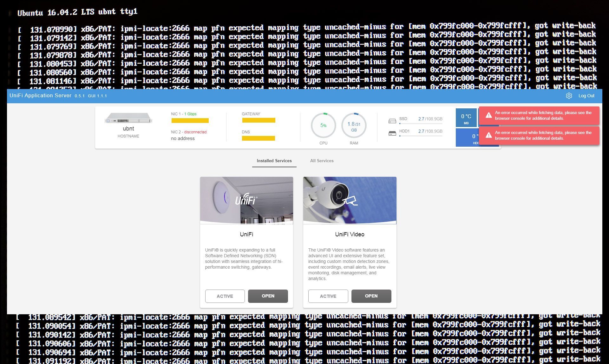Toggle UniFi Video active status
609x364 pixels.
pyautogui.click(x=327, y=296)
